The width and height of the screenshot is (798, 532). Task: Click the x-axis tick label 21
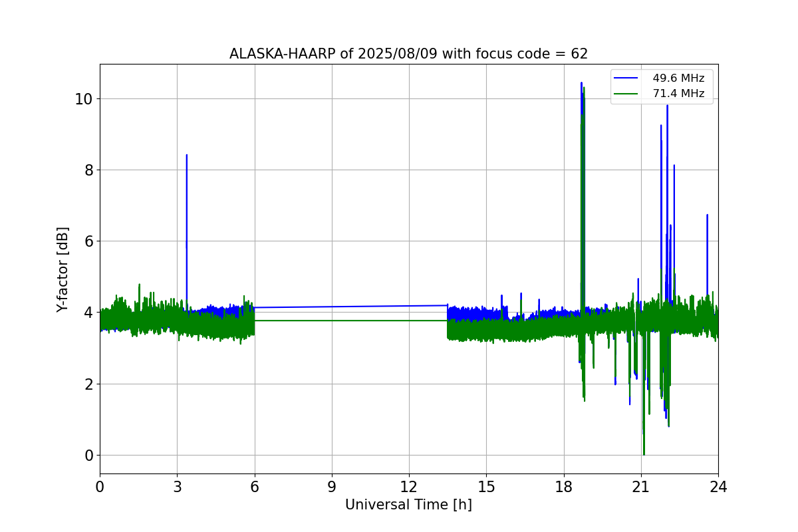641,486
